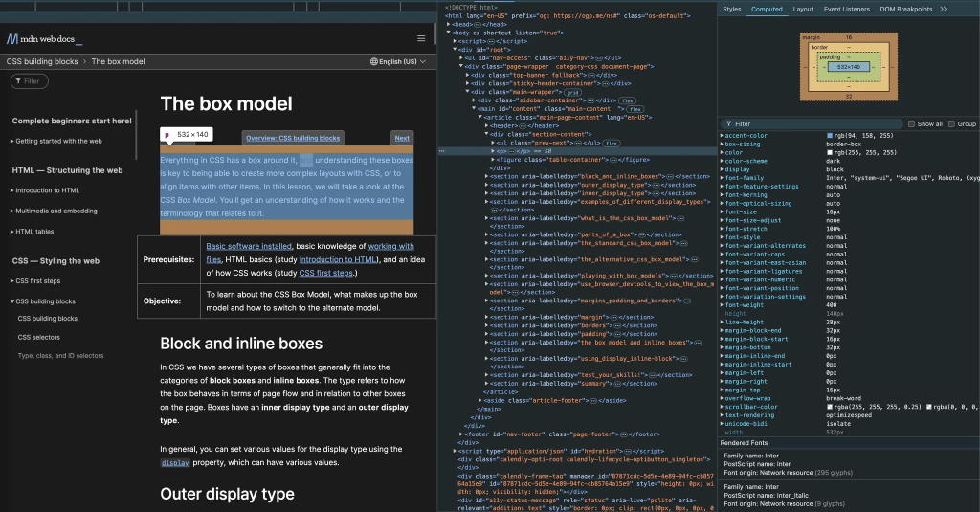Open the English (US) language dropdown

[x=397, y=61]
